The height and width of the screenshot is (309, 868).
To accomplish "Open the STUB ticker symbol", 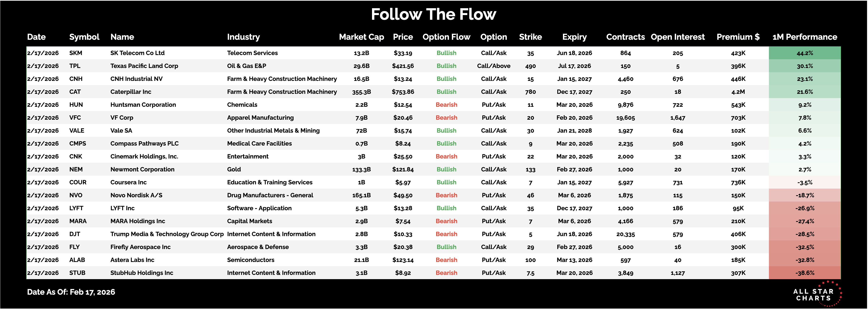I will (x=77, y=273).
